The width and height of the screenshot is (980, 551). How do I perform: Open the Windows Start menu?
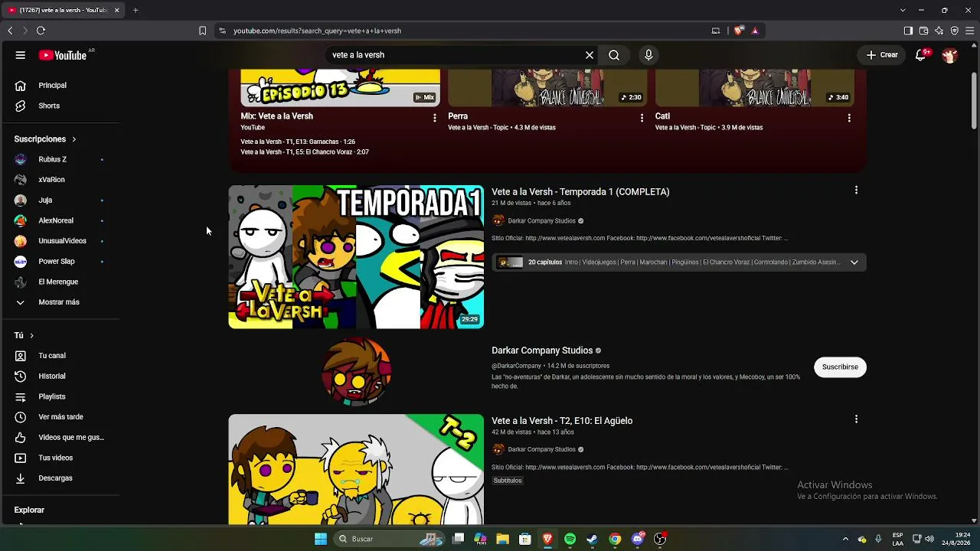[321, 539]
